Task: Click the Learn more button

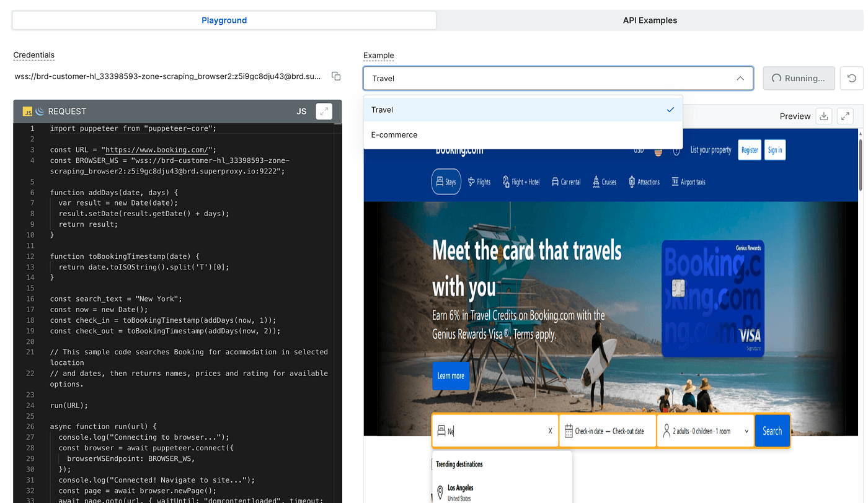Action: [451, 376]
